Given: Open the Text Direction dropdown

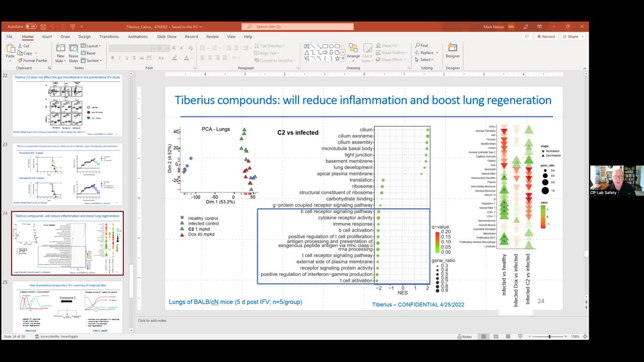Looking at the screenshot, I should tap(270, 46).
